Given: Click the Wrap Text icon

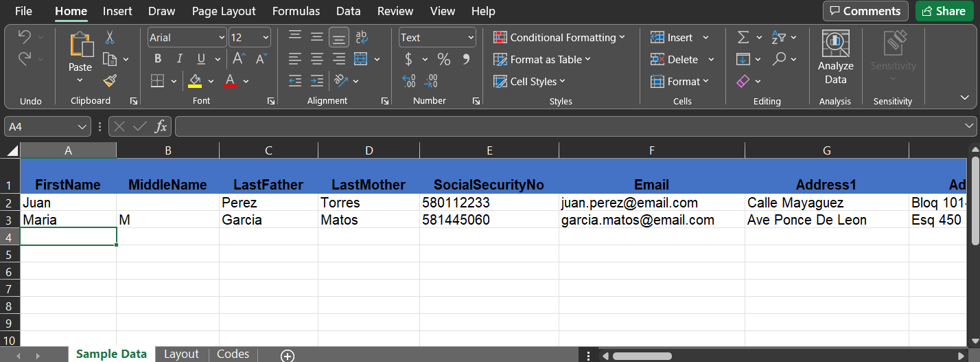Looking at the screenshot, I should (361, 37).
